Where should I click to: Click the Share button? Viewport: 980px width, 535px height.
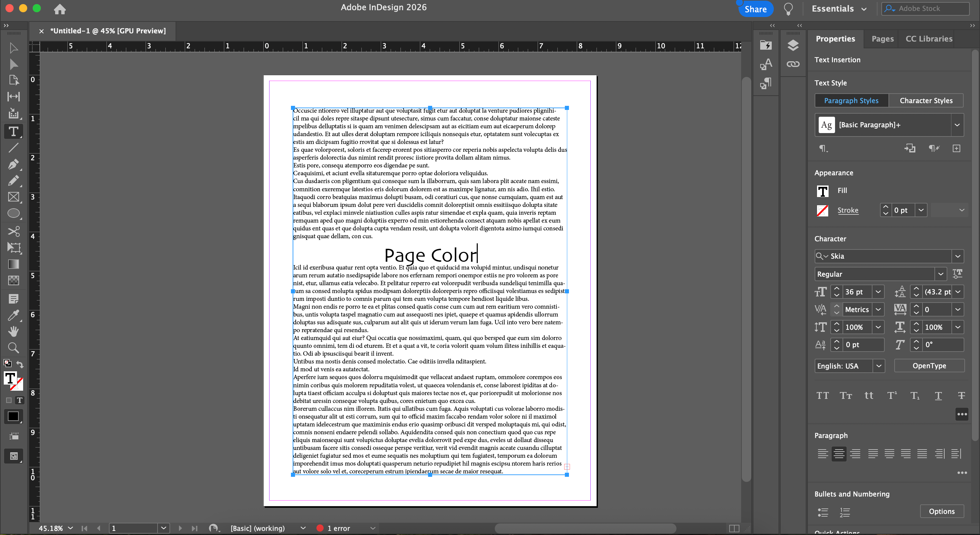755,9
